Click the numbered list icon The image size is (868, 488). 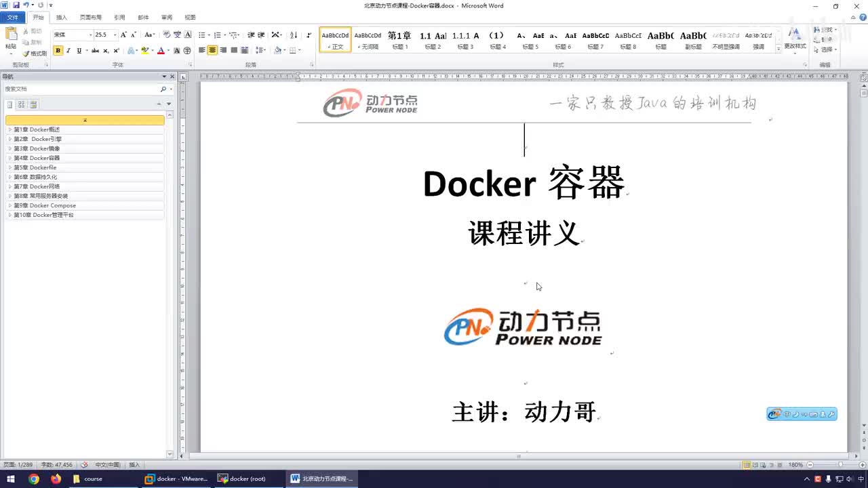pyautogui.click(x=218, y=35)
